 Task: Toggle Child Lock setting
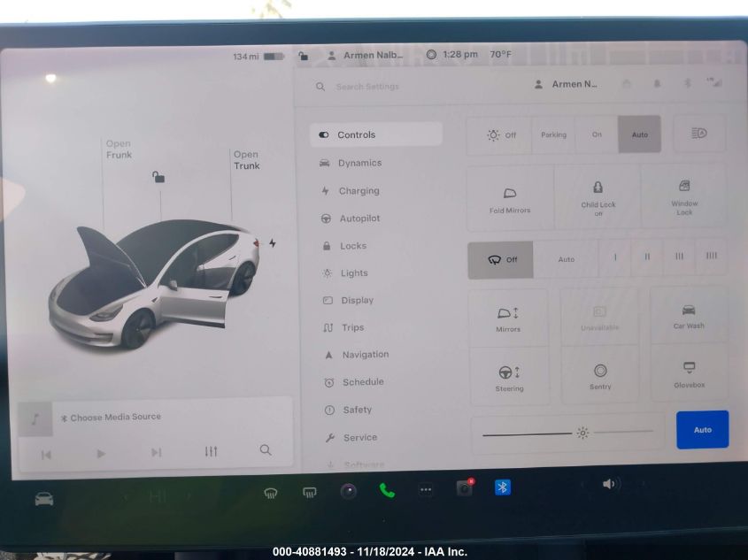[598, 196]
